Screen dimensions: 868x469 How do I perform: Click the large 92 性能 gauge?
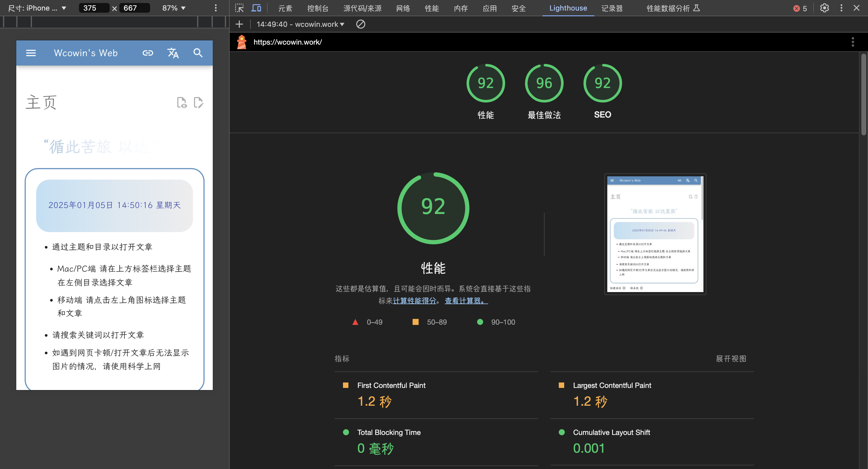click(433, 208)
